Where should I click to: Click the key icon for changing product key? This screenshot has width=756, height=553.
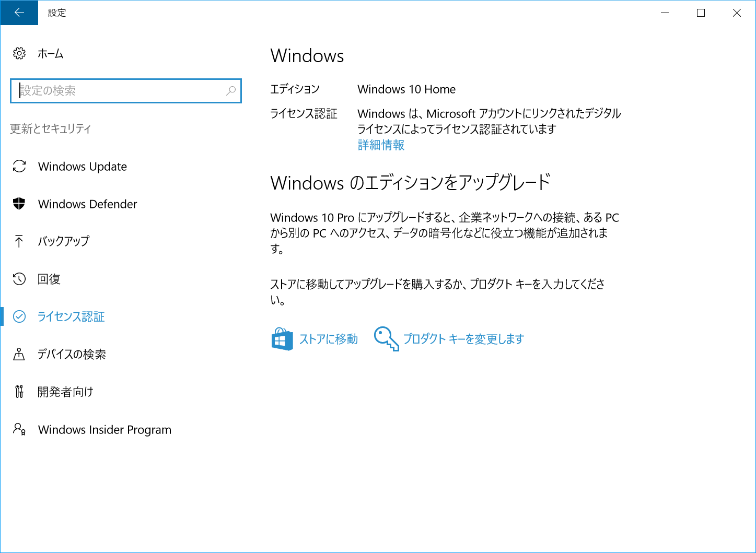(x=386, y=339)
